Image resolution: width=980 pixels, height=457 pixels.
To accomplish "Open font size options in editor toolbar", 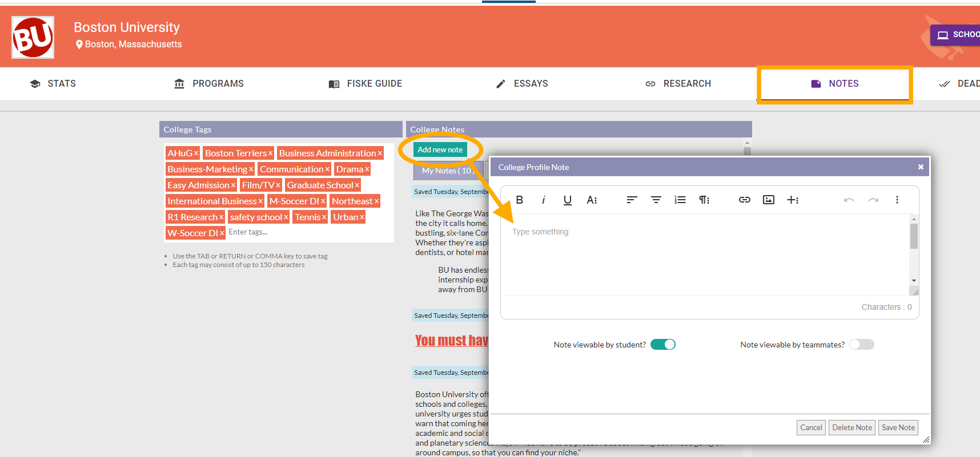I will (x=592, y=200).
